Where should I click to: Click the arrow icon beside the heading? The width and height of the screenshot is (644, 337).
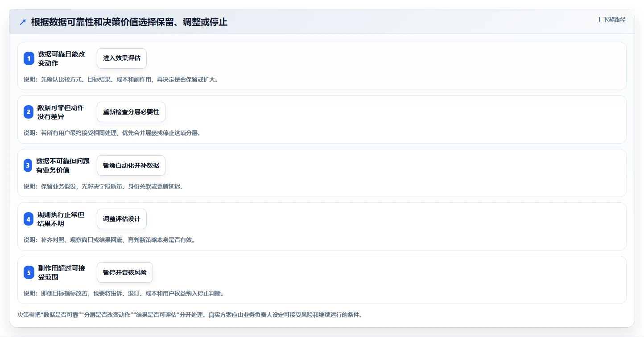click(x=23, y=22)
